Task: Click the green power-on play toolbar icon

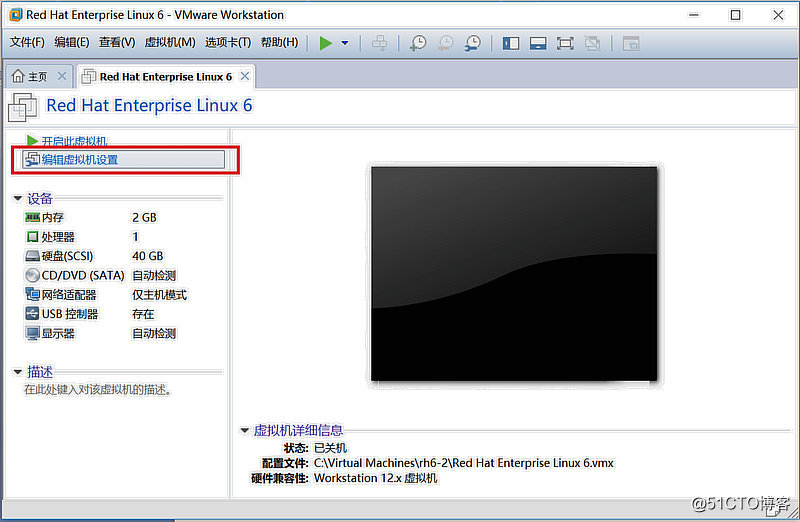Action: tap(326, 43)
